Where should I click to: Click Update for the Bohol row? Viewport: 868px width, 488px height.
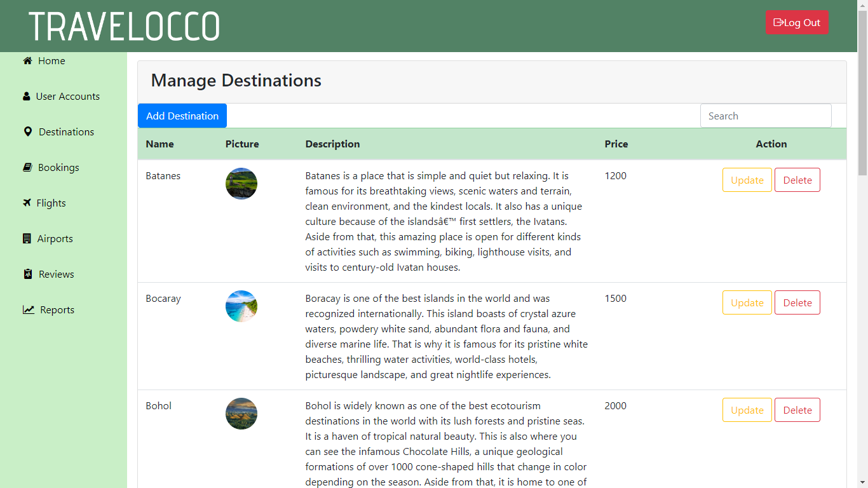(747, 410)
